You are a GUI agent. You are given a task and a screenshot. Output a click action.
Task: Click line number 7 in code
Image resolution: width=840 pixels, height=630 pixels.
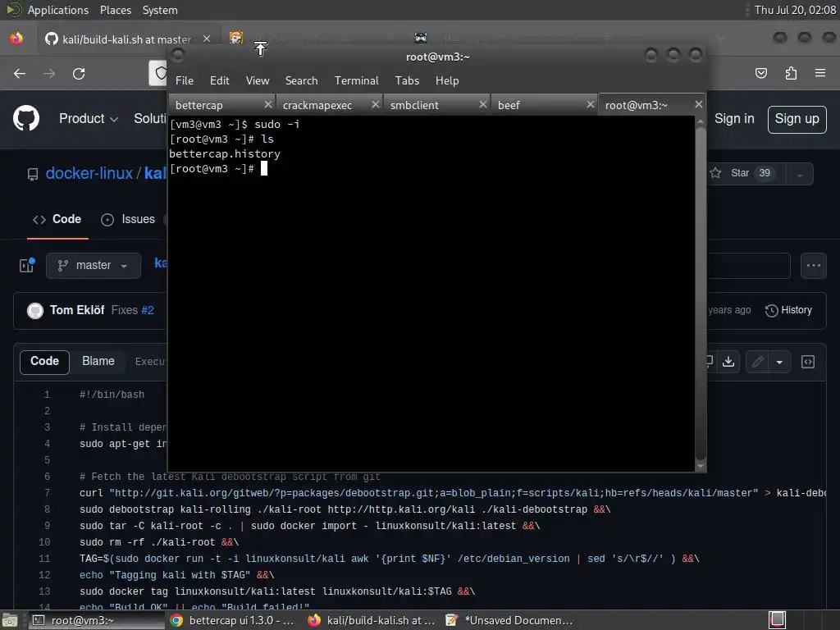click(47, 493)
